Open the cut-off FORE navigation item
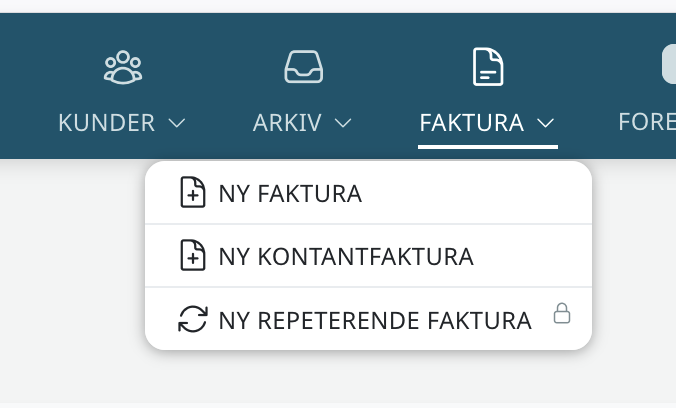Image resolution: width=676 pixels, height=408 pixels. tap(646, 124)
